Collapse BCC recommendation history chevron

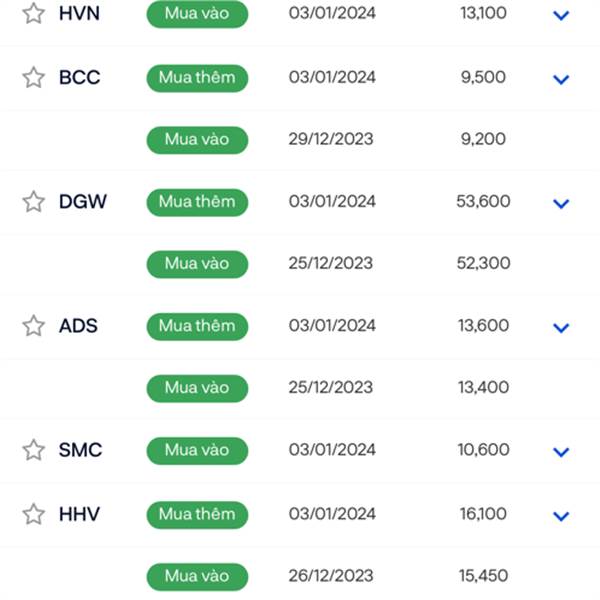tap(561, 80)
